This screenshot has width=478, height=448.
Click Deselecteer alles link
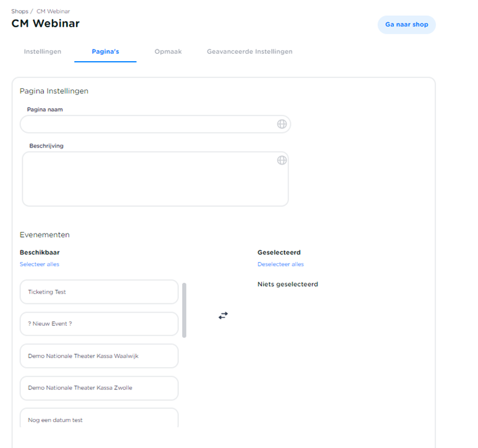tap(280, 264)
